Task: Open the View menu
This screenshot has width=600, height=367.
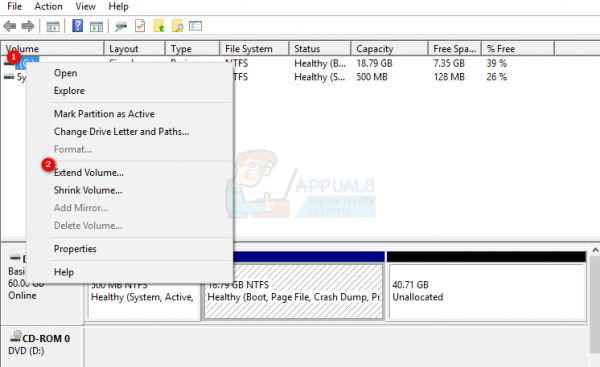Action: (x=85, y=7)
